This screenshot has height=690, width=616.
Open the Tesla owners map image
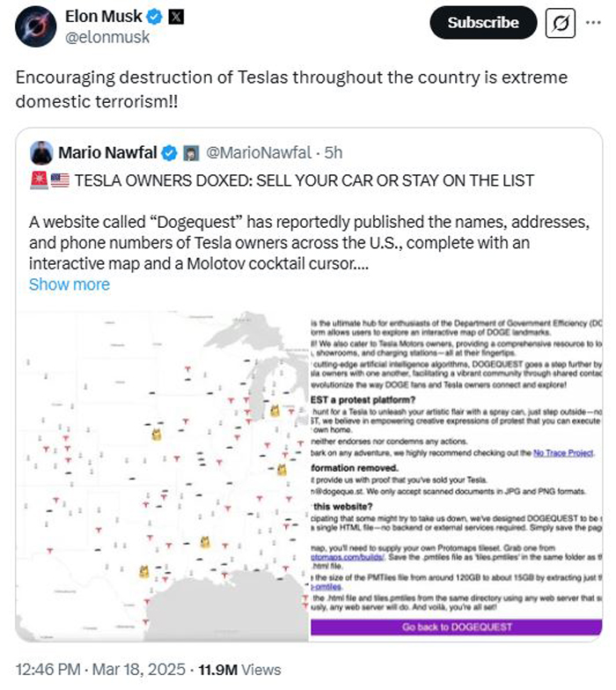(x=163, y=475)
